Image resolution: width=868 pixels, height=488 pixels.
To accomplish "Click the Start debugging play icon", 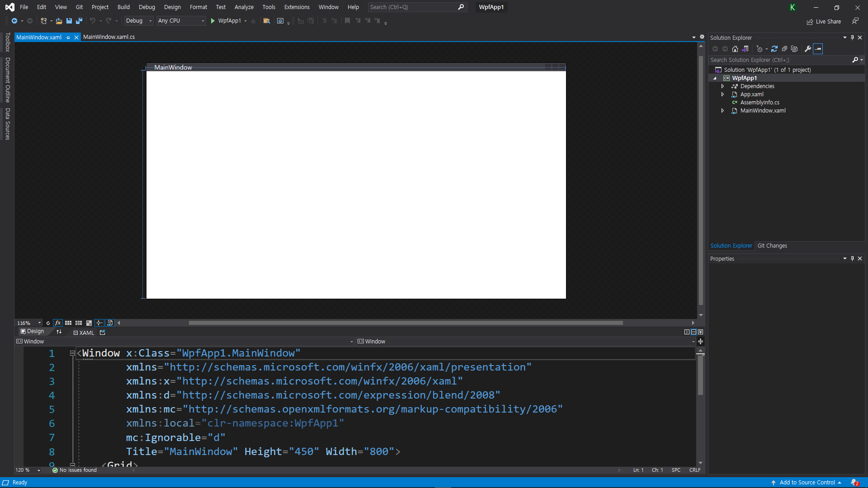I will (x=213, y=21).
